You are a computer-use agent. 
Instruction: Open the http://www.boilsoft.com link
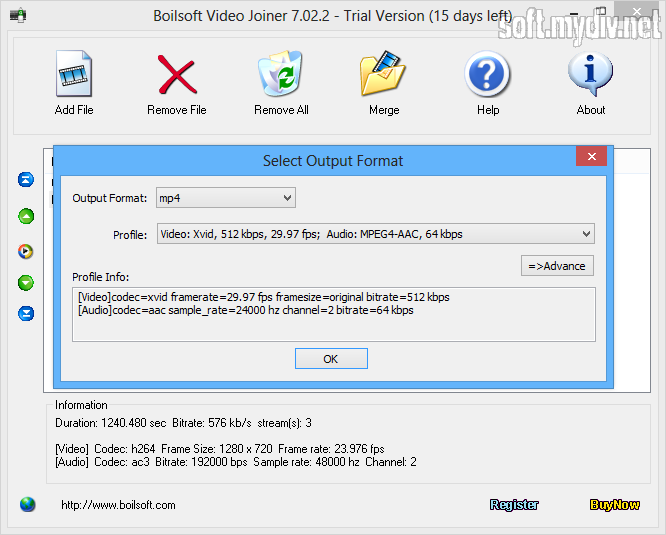pyautogui.click(x=118, y=505)
